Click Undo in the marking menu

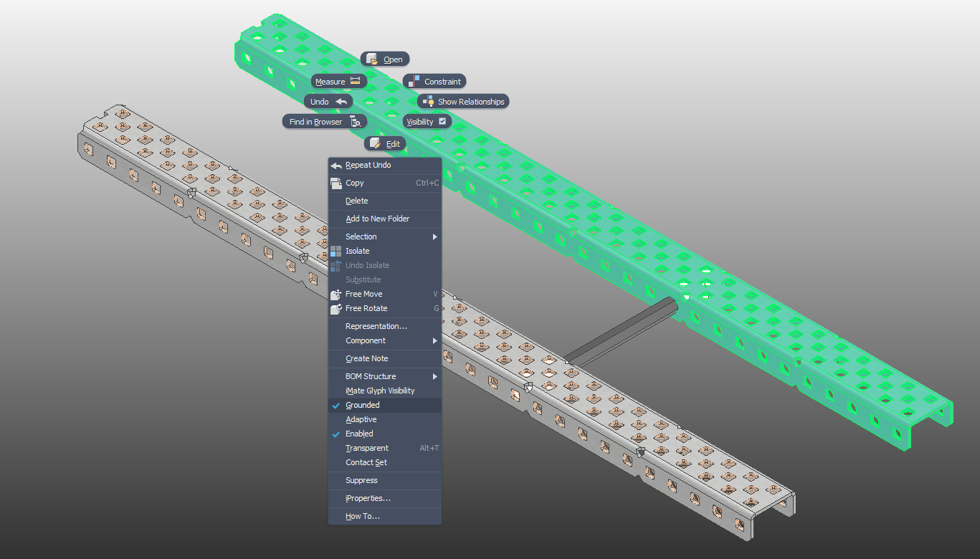click(328, 102)
